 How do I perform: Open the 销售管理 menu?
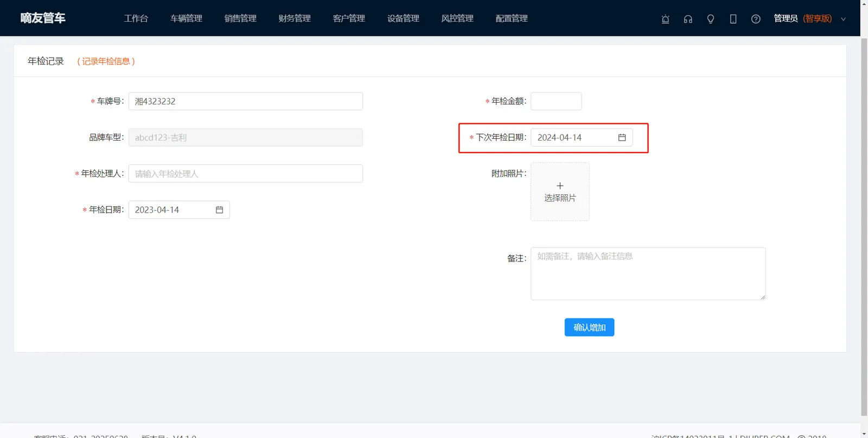(241, 18)
